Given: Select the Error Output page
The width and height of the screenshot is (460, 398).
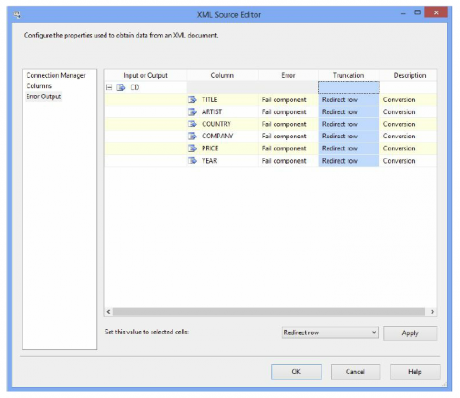Looking at the screenshot, I should click(44, 97).
